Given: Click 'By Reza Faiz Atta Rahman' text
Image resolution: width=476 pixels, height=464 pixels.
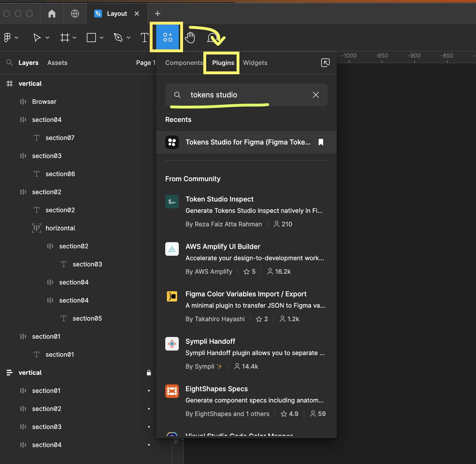Looking at the screenshot, I should pos(224,224).
